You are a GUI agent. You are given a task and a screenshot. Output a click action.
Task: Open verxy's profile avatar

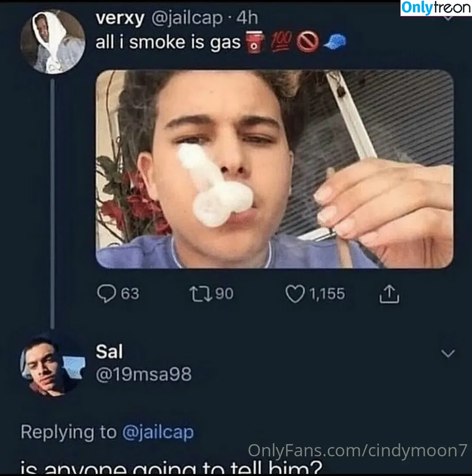click(x=53, y=41)
